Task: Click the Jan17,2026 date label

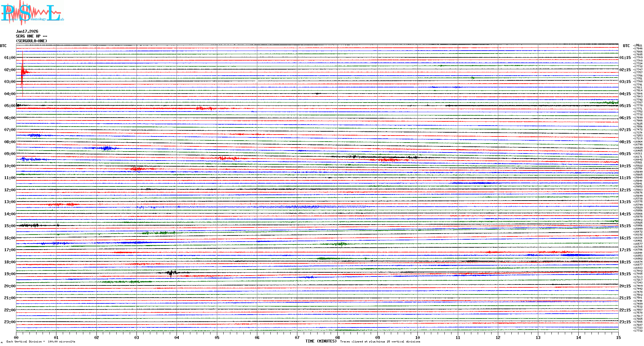Action: pyautogui.click(x=27, y=31)
